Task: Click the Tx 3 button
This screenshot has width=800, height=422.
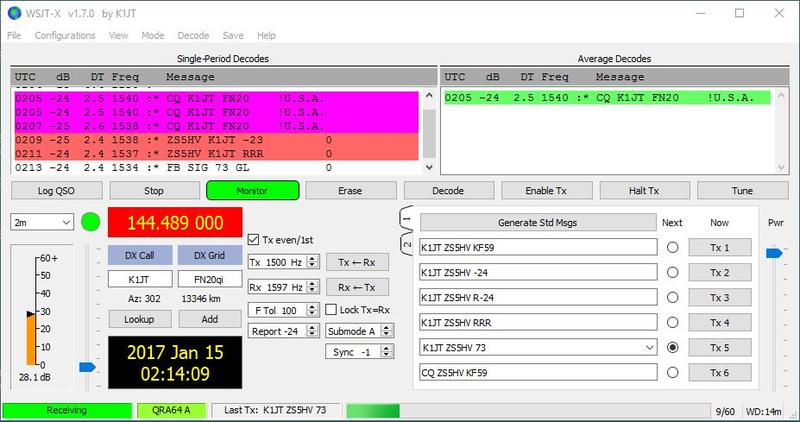Action: (720, 297)
